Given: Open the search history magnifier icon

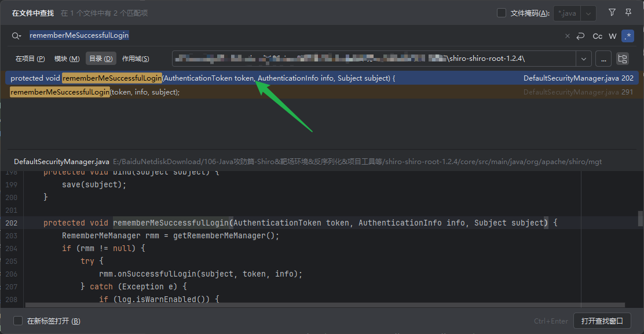Looking at the screenshot, I should pyautogui.click(x=16, y=36).
